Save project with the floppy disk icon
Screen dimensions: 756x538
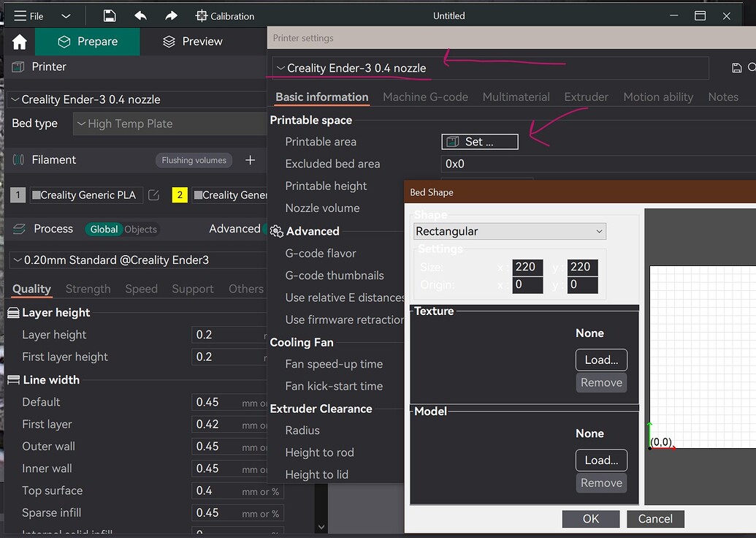tap(110, 16)
